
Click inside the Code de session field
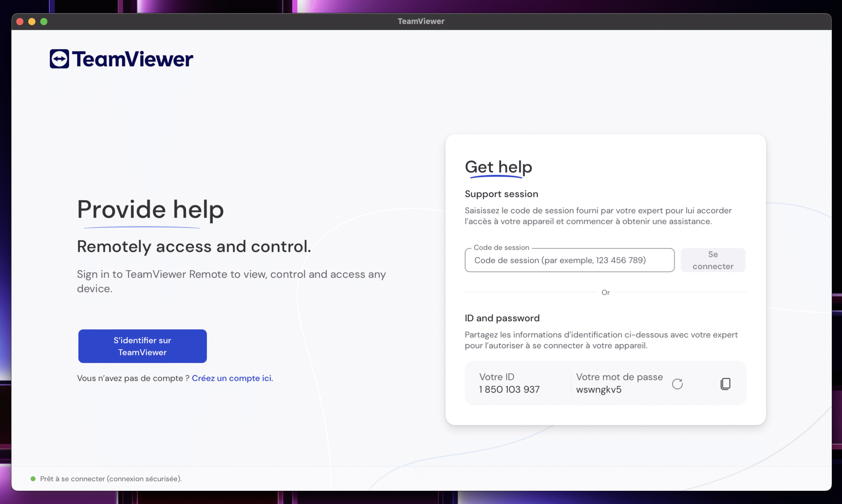pyautogui.click(x=569, y=260)
